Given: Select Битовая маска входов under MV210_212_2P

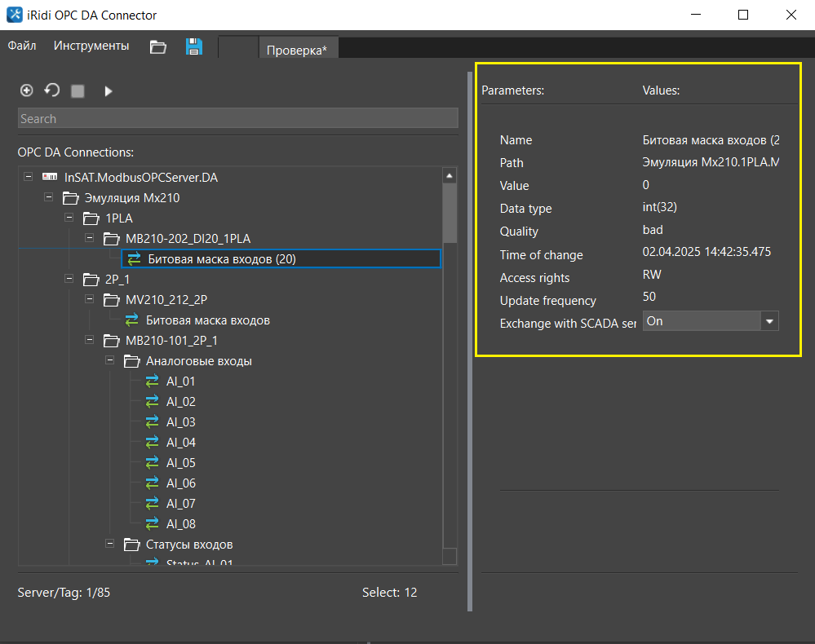Looking at the screenshot, I should (207, 320).
